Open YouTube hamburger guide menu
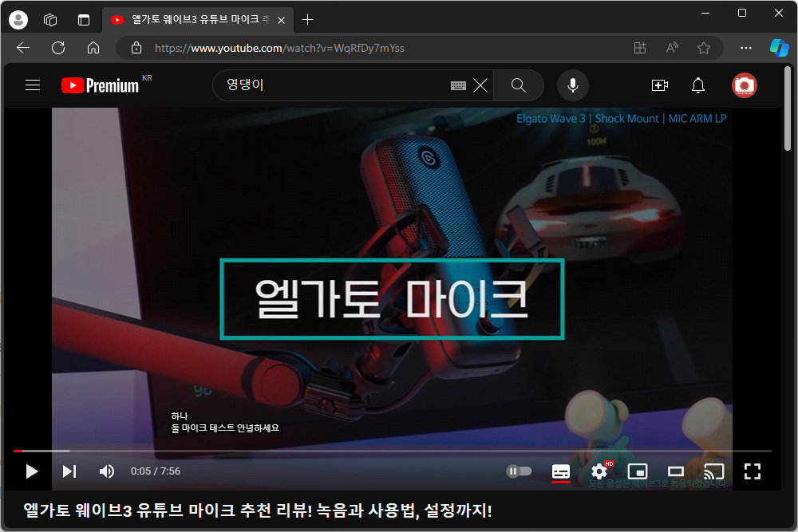Image resolution: width=798 pixels, height=532 pixels. [x=33, y=85]
